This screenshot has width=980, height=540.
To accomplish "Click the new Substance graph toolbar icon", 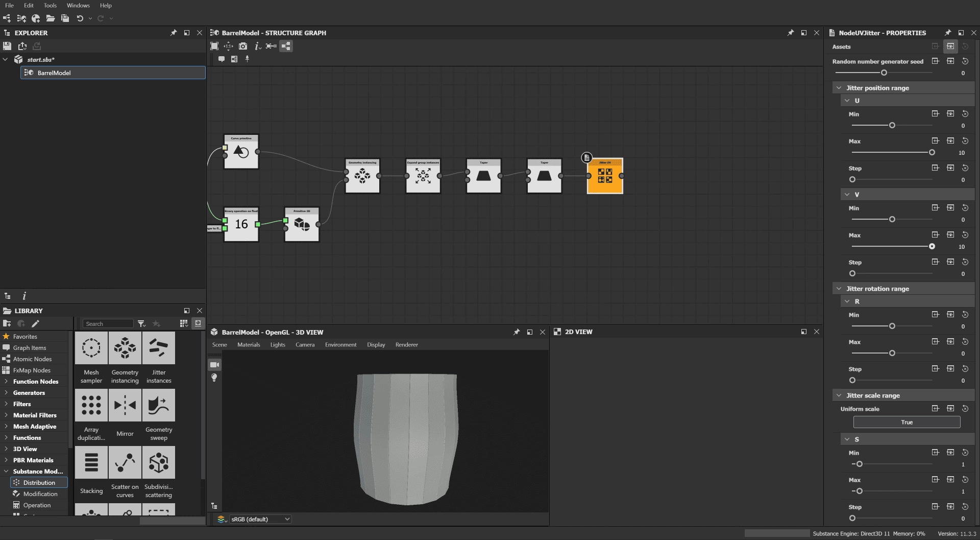I will (x=7, y=18).
